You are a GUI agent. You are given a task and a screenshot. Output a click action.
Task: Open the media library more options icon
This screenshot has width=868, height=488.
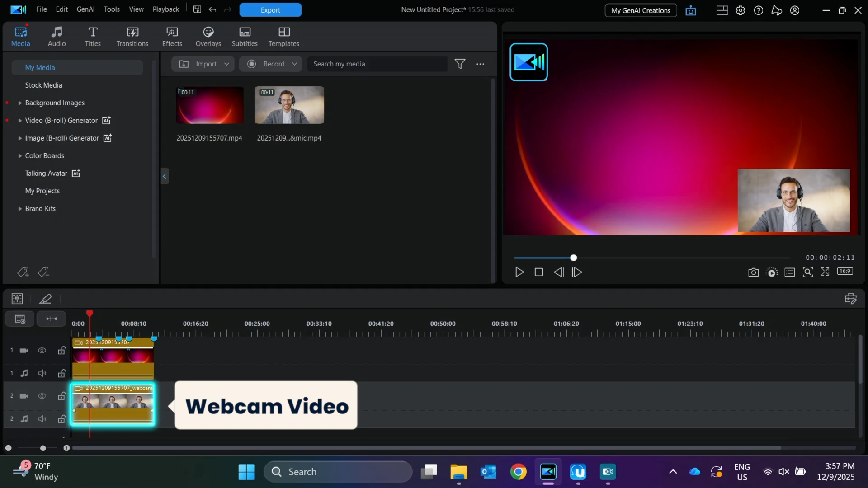480,64
